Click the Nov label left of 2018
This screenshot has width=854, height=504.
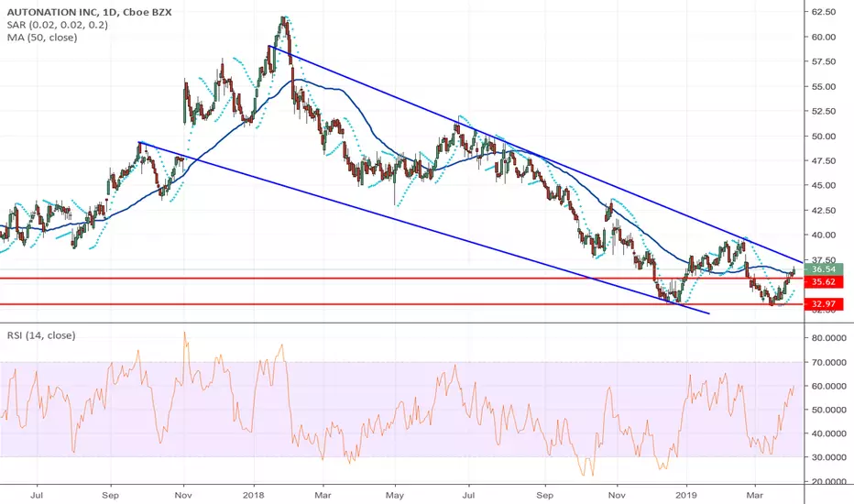183,495
